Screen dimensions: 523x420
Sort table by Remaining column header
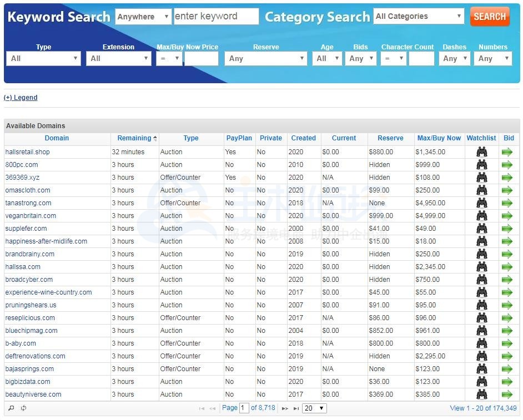(134, 138)
